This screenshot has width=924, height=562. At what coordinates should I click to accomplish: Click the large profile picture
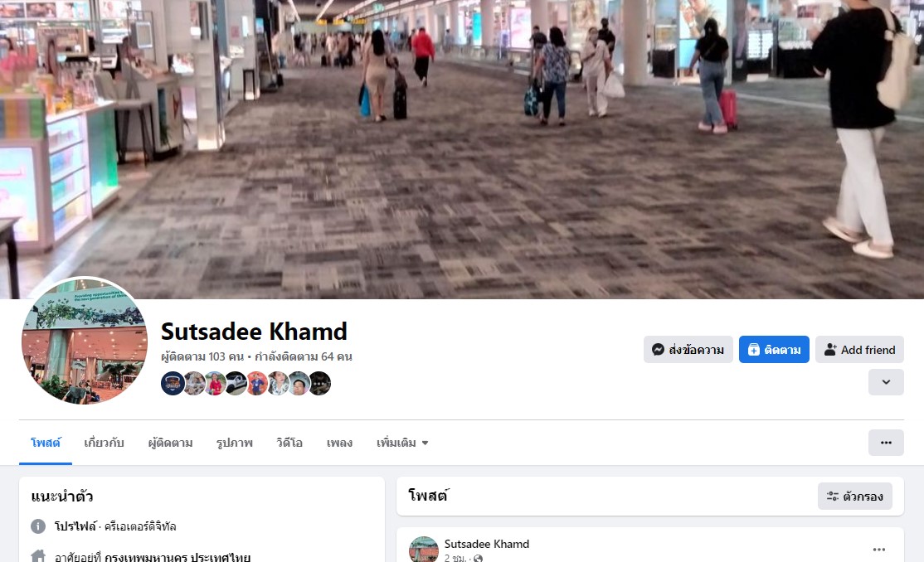85,342
